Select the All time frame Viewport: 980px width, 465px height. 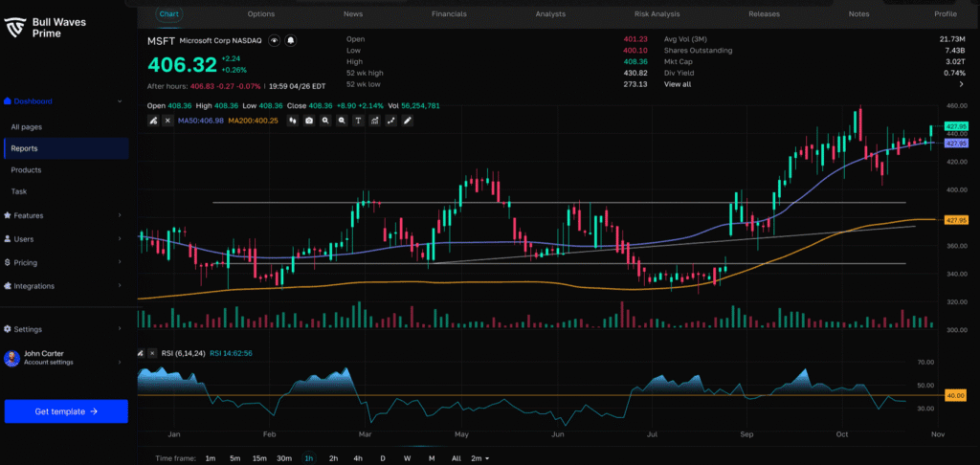pos(457,458)
